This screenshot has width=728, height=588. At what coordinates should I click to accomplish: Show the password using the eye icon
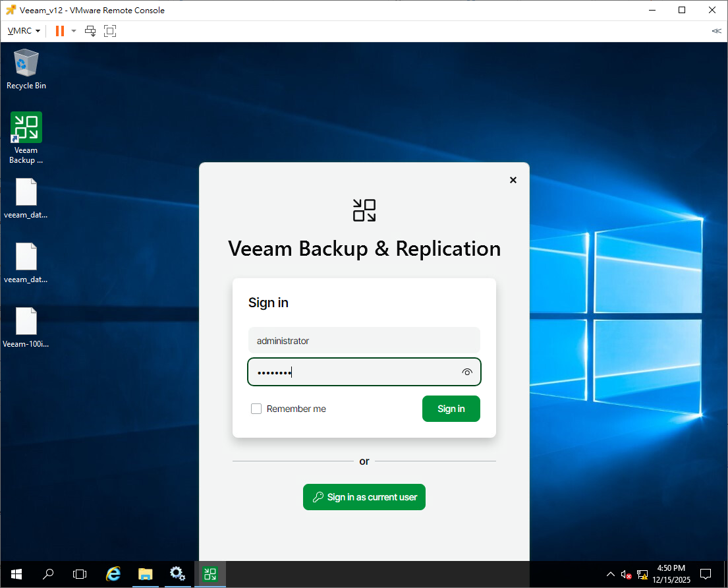pyautogui.click(x=467, y=372)
